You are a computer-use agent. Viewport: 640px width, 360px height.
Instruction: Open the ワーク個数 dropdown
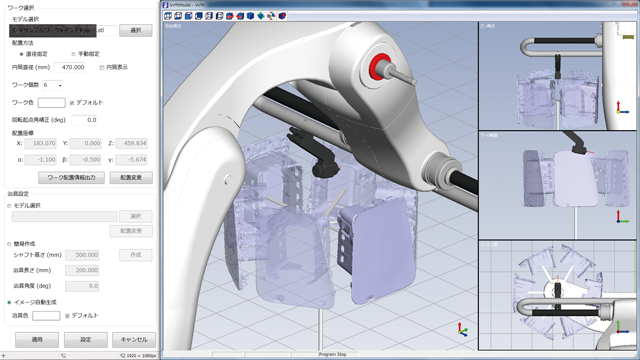(x=53, y=85)
